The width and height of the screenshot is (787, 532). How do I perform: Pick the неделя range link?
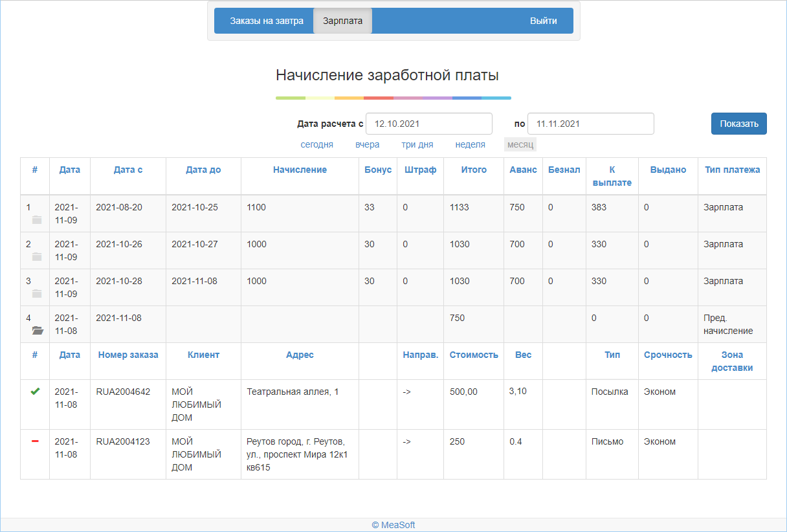[471, 144]
